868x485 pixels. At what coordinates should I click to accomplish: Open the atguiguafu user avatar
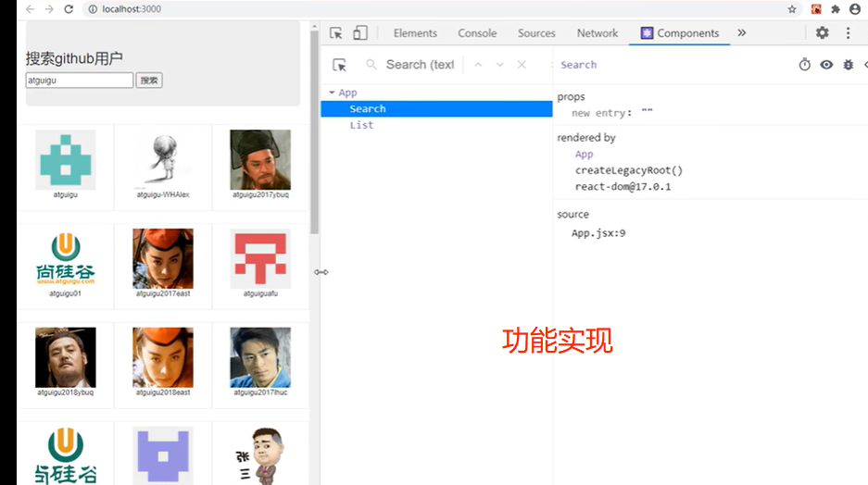tap(260, 259)
